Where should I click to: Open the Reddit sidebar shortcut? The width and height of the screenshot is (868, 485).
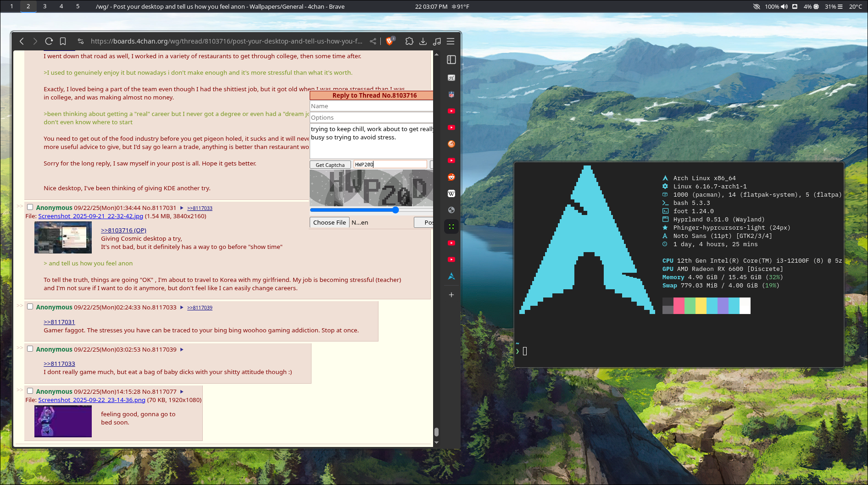tap(451, 177)
